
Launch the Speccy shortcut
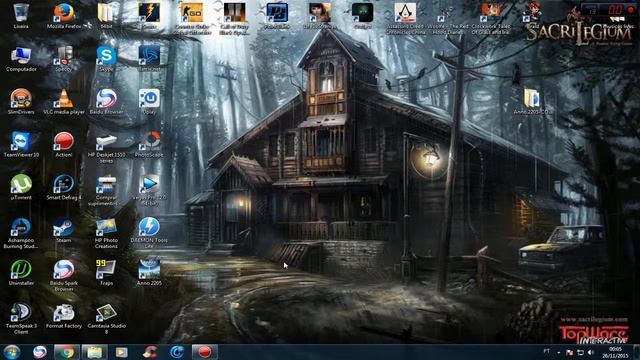(x=64, y=59)
